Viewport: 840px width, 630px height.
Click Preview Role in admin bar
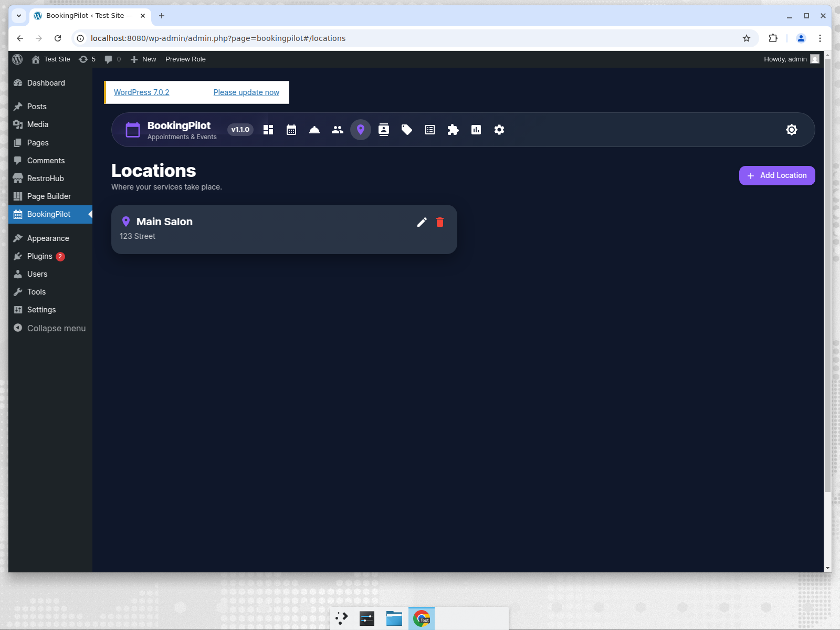185,59
